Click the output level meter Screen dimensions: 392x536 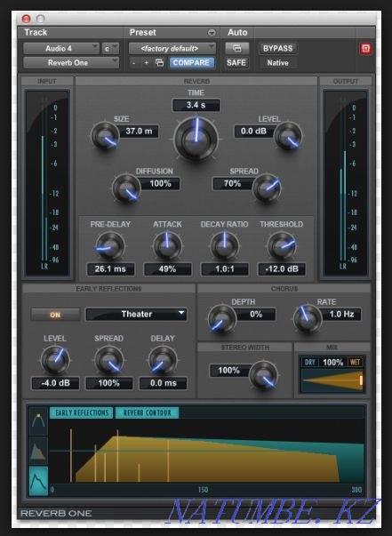(x=345, y=182)
